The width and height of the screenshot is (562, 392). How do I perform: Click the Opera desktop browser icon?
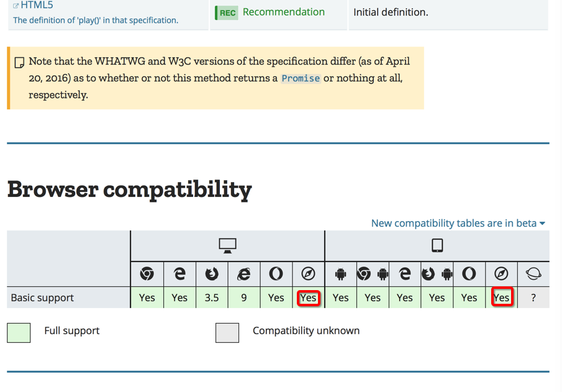tap(276, 274)
